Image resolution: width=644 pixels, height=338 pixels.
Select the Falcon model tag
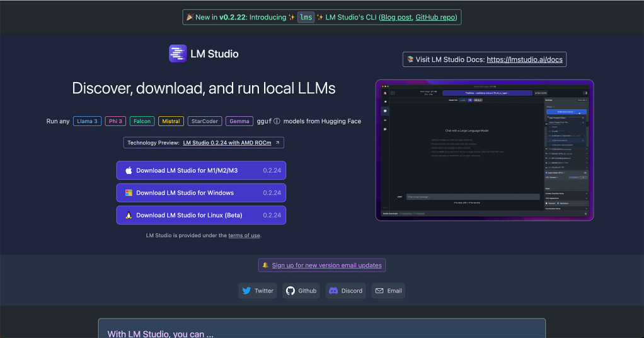click(142, 121)
